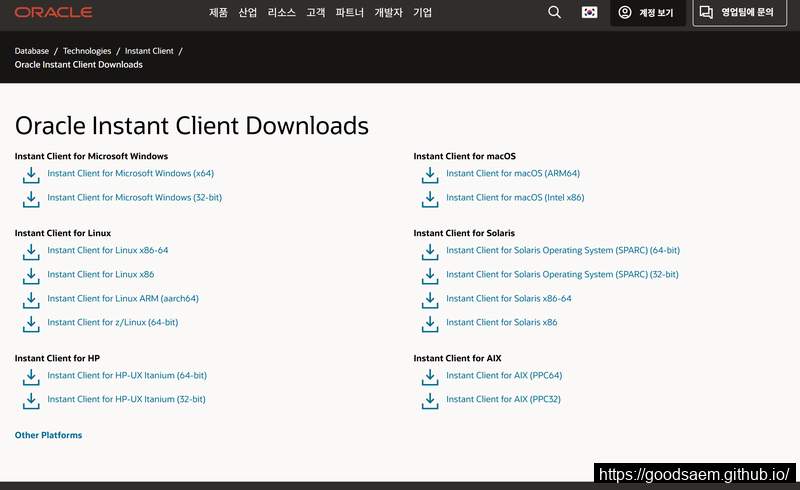The width and height of the screenshot is (800, 490).
Task: Click the 계정 보기 account button
Action: 647,13
